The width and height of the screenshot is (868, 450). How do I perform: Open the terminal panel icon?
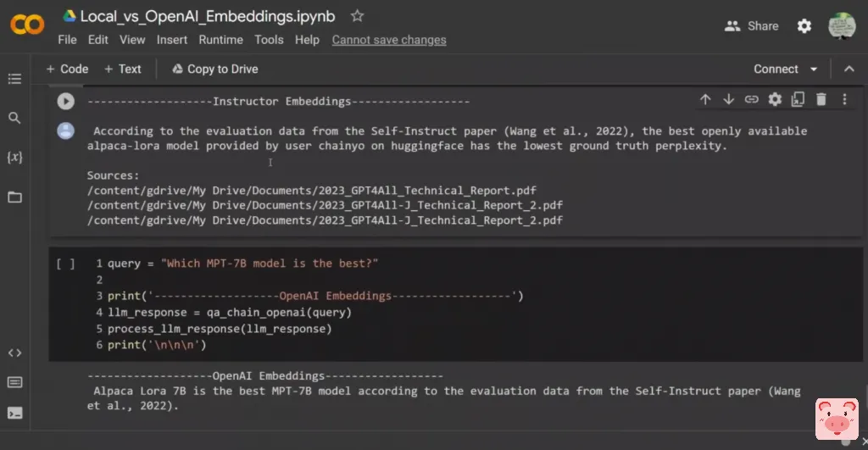[x=14, y=414]
